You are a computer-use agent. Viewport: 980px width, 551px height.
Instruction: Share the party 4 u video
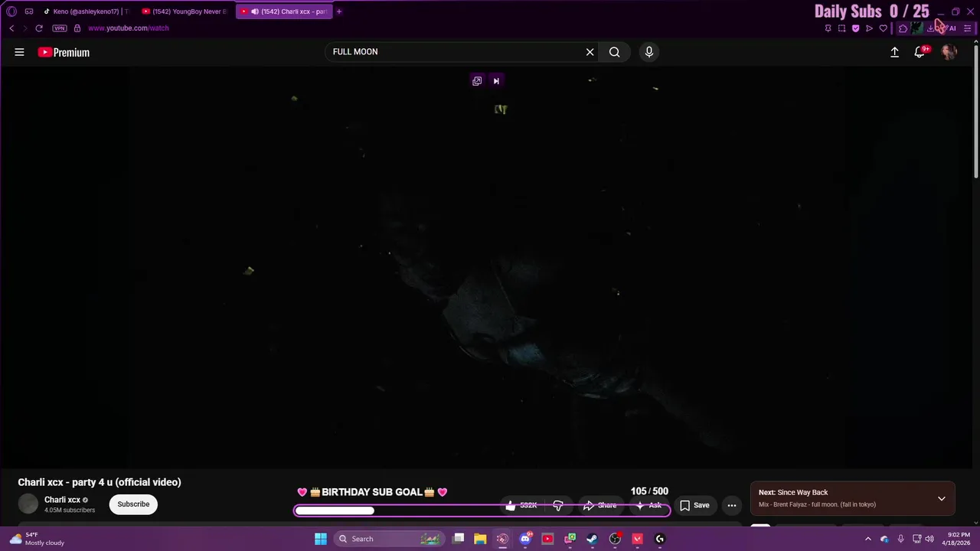pyautogui.click(x=599, y=505)
